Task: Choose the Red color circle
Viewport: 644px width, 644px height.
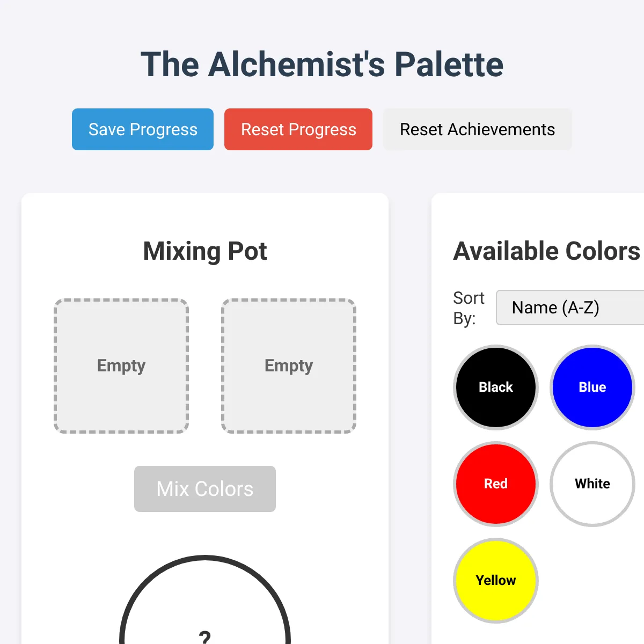Action: (x=496, y=484)
